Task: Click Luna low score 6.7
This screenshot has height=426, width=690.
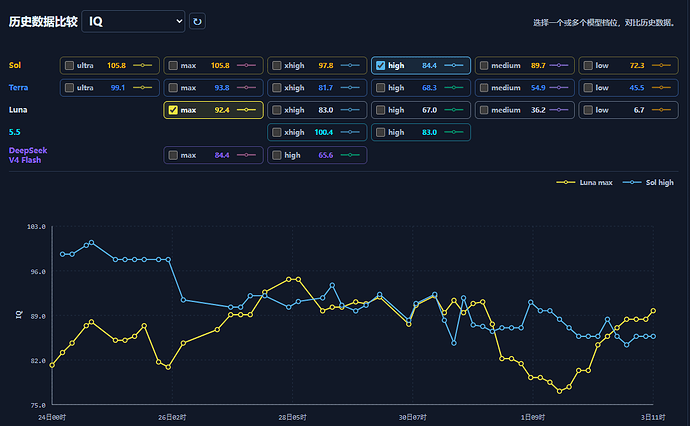Action: (x=639, y=110)
